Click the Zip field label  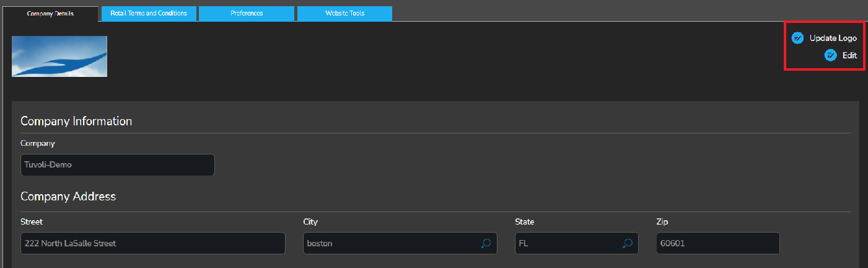[662, 221]
